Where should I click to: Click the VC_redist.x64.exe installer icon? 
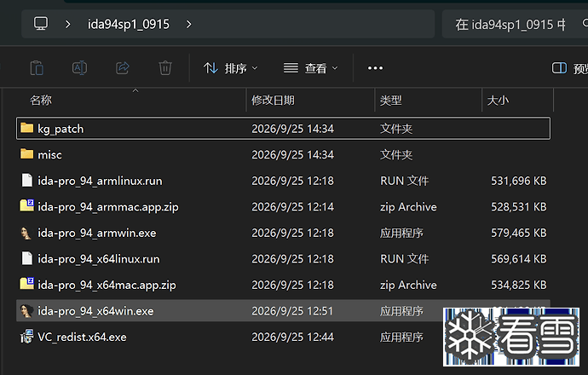26,337
